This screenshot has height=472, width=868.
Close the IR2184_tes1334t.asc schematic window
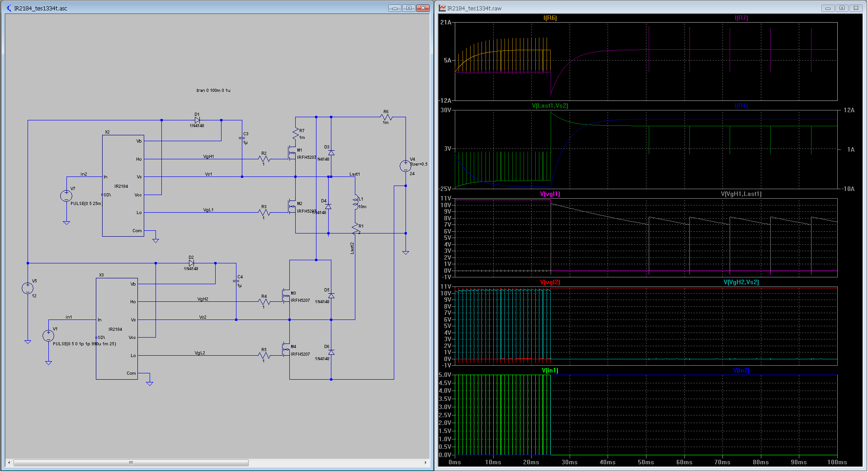tap(423, 8)
